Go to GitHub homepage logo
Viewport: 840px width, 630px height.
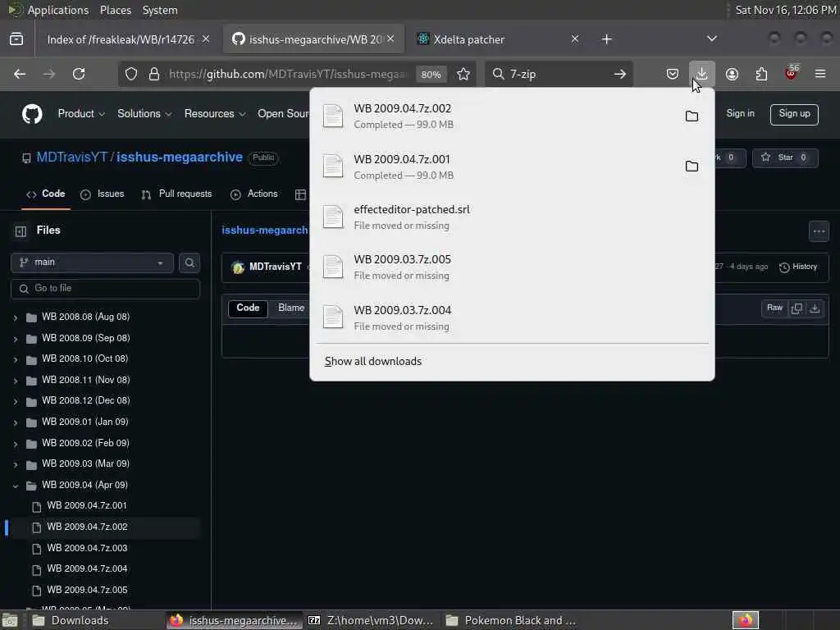[x=32, y=114]
